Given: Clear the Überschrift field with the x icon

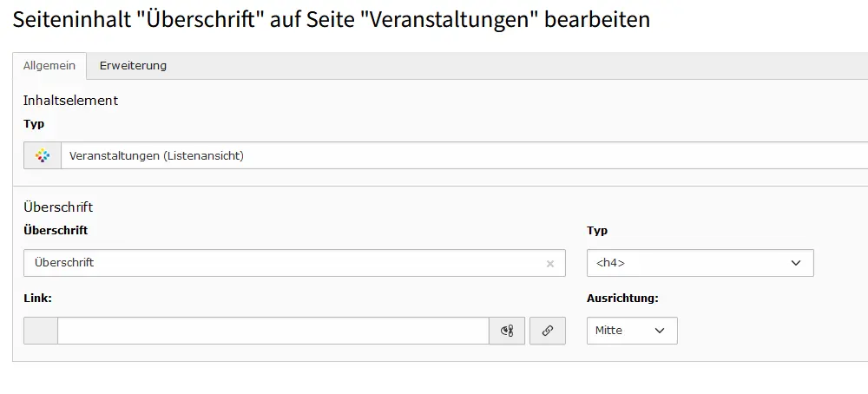Looking at the screenshot, I should [x=550, y=264].
